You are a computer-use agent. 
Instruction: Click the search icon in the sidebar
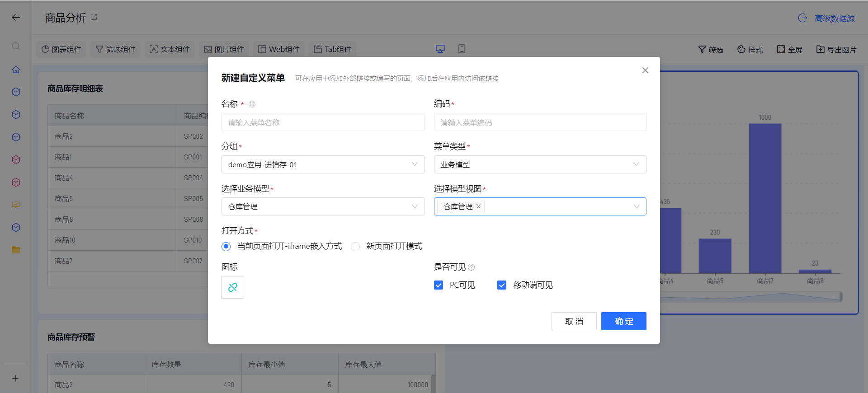click(16, 46)
